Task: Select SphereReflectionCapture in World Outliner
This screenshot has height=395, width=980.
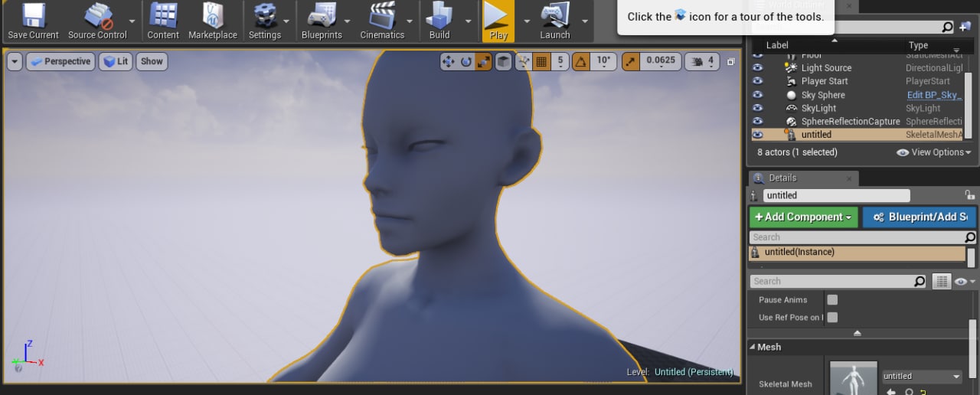Action: tap(851, 121)
